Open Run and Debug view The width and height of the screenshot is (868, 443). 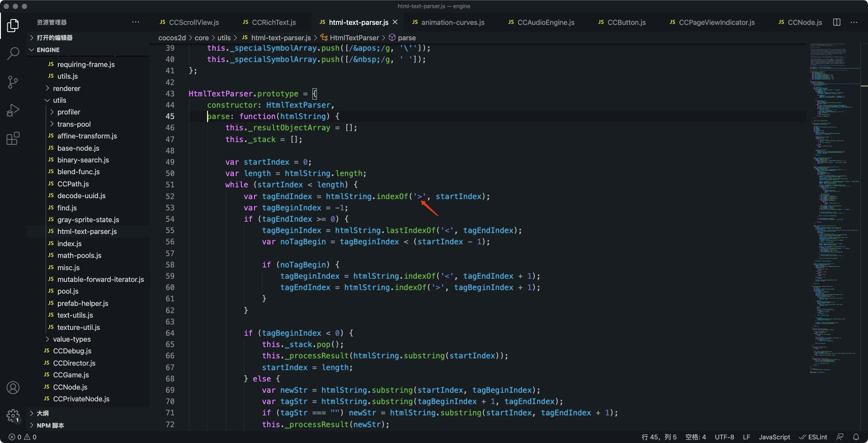[x=13, y=110]
